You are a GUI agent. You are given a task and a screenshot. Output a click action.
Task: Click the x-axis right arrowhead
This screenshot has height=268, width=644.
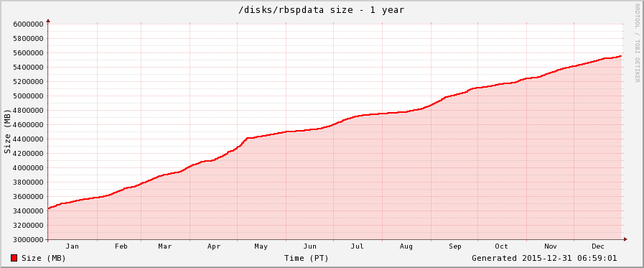[625, 239]
